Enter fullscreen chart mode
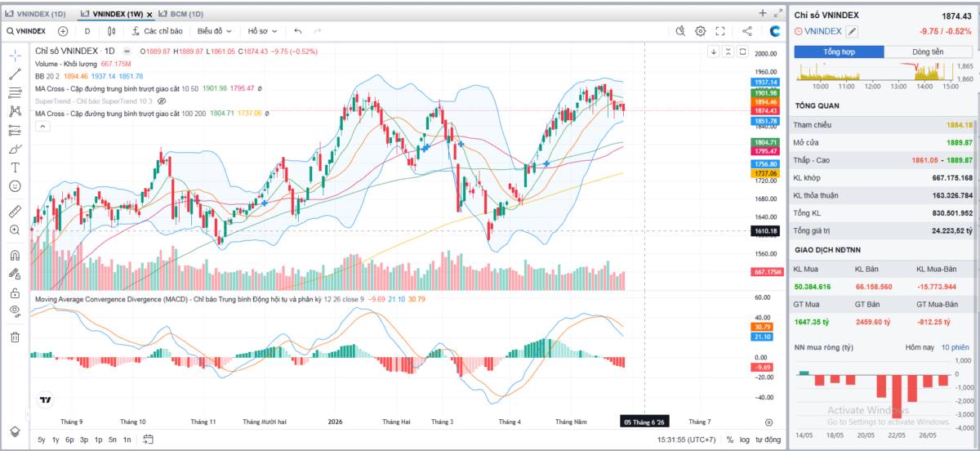 click(x=720, y=31)
